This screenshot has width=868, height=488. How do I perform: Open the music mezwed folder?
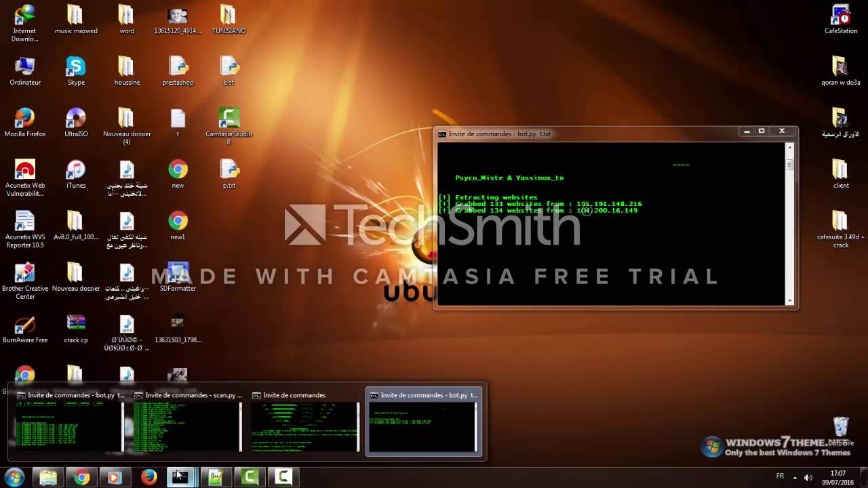coord(76,19)
